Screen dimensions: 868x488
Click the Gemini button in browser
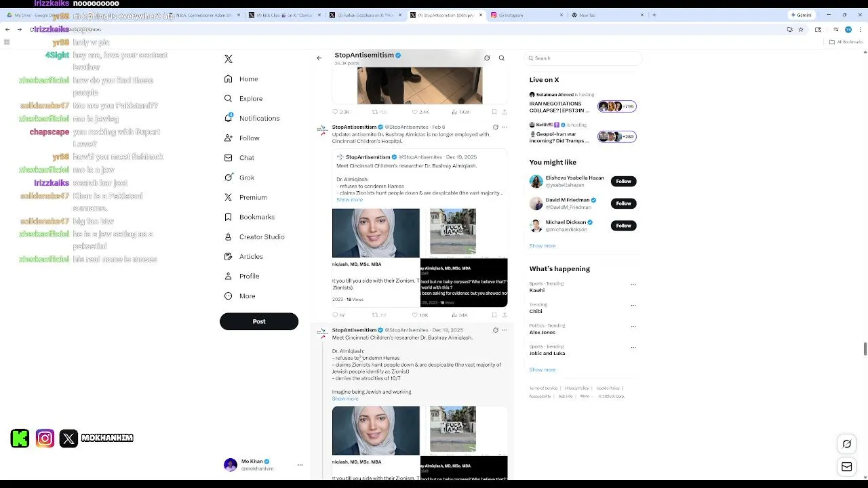click(x=801, y=15)
